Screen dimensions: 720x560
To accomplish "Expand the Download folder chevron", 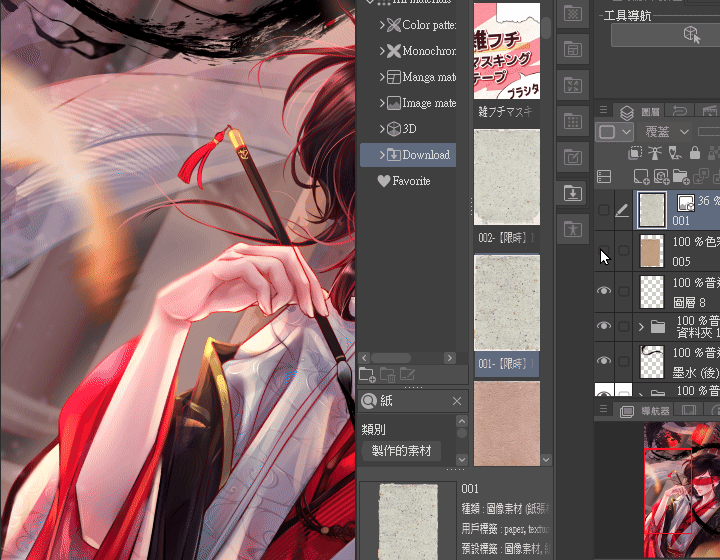I will pyautogui.click(x=382, y=155).
